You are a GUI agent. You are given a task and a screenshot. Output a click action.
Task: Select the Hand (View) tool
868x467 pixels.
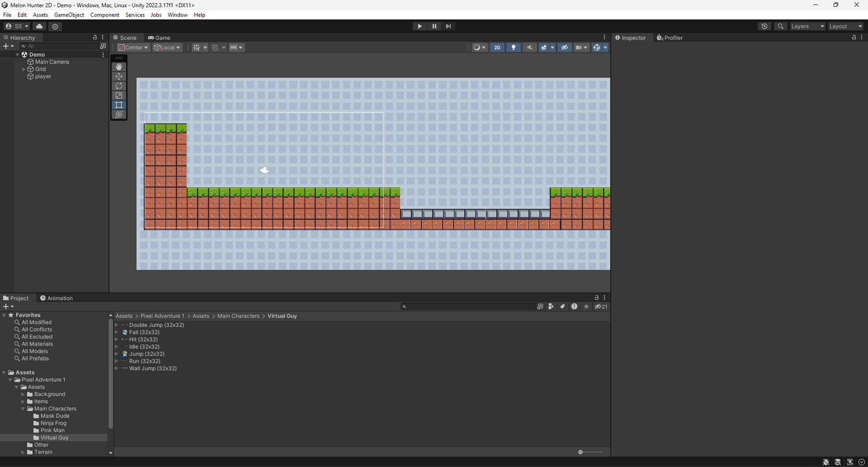[119, 67]
